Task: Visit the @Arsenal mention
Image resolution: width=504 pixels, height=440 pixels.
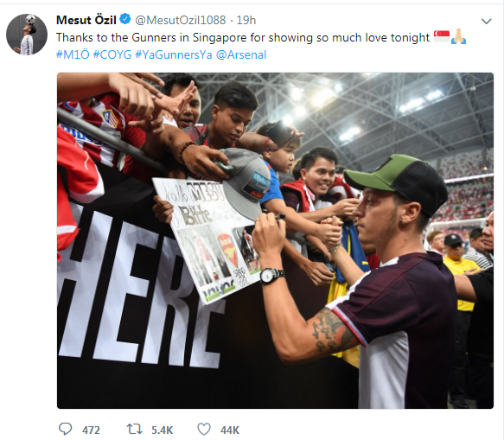Action: 241,55
